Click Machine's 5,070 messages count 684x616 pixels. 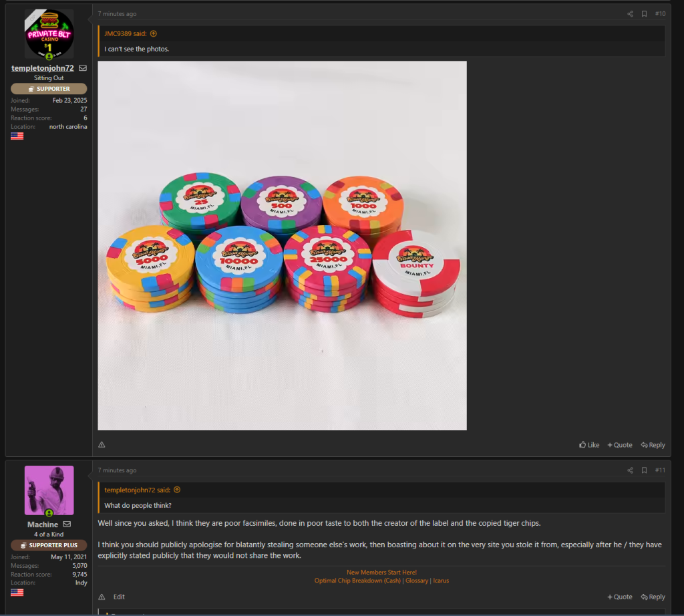[80, 566]
